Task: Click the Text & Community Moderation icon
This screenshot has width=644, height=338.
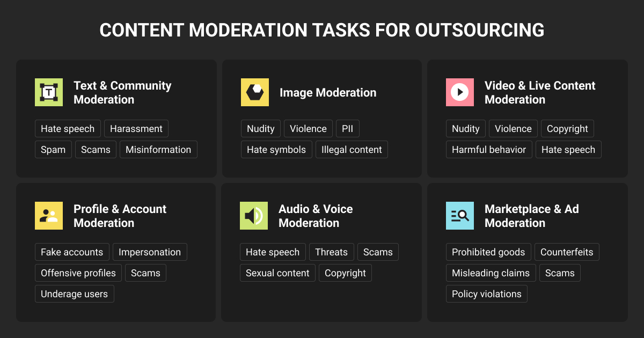Action: click(x=49, y=92)
